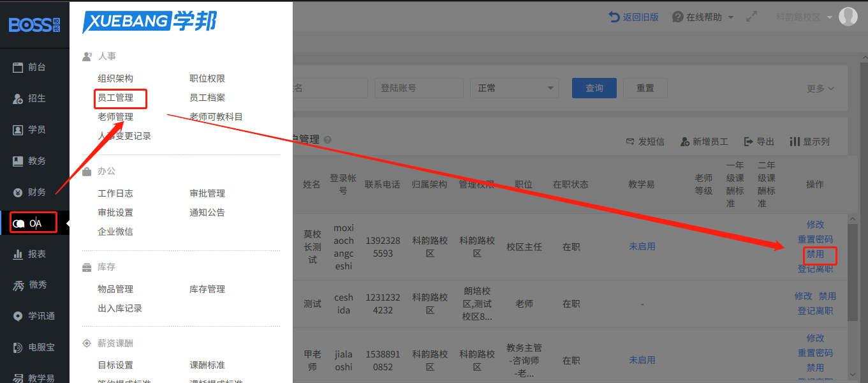This screenshot has height=383, width=868.
Task: Click 登记离职 for 莫校长测试 row
Action: coord(815,269)
